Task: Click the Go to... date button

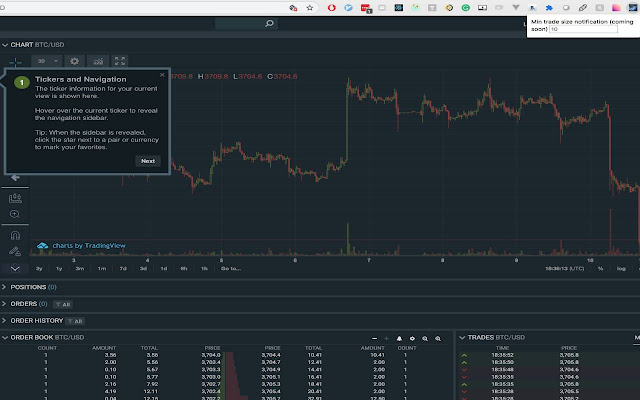Action: 231,269
